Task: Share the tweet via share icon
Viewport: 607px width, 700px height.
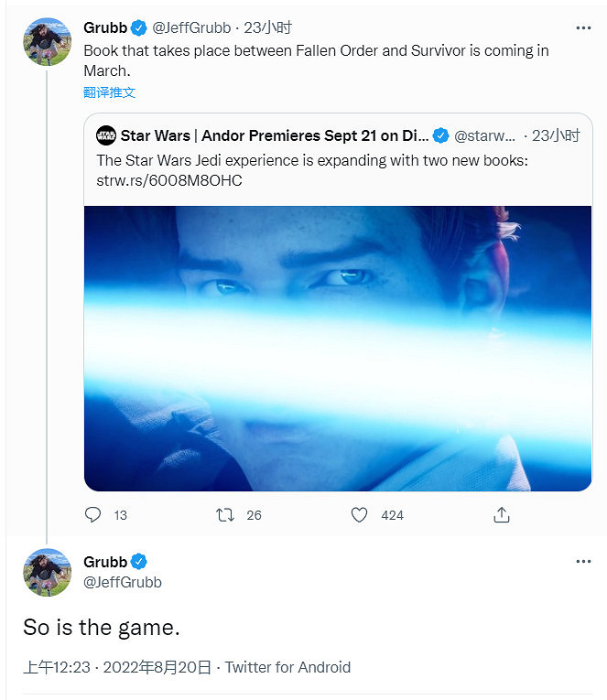Action: coord(501,515)
